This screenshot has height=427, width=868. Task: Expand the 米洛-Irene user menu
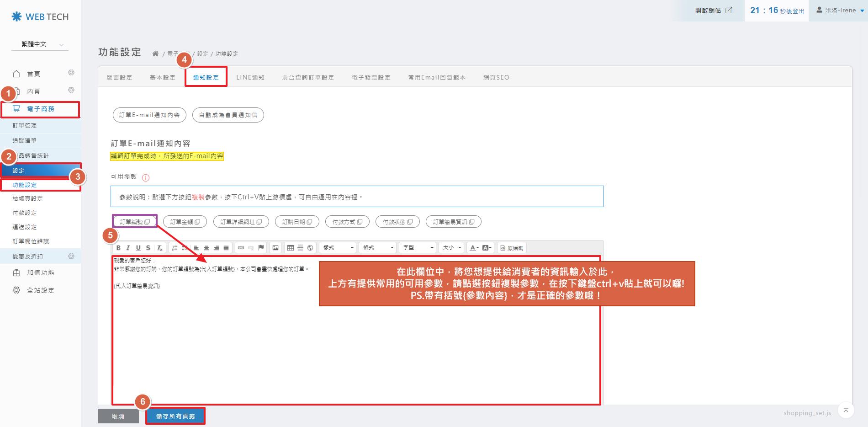(840, 11)
